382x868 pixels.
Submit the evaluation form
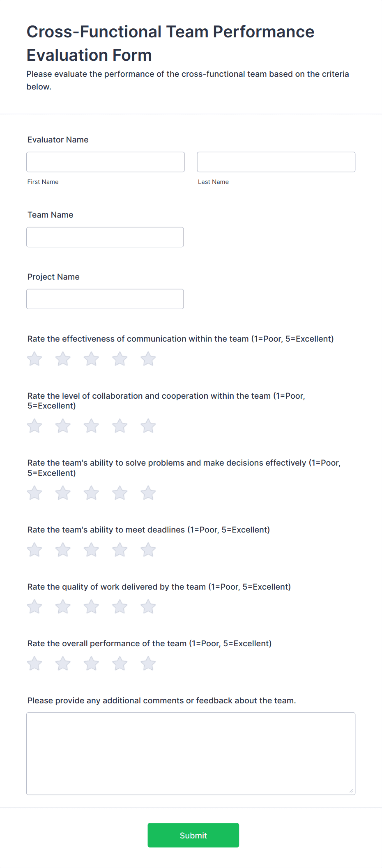[x=193, y=835]
